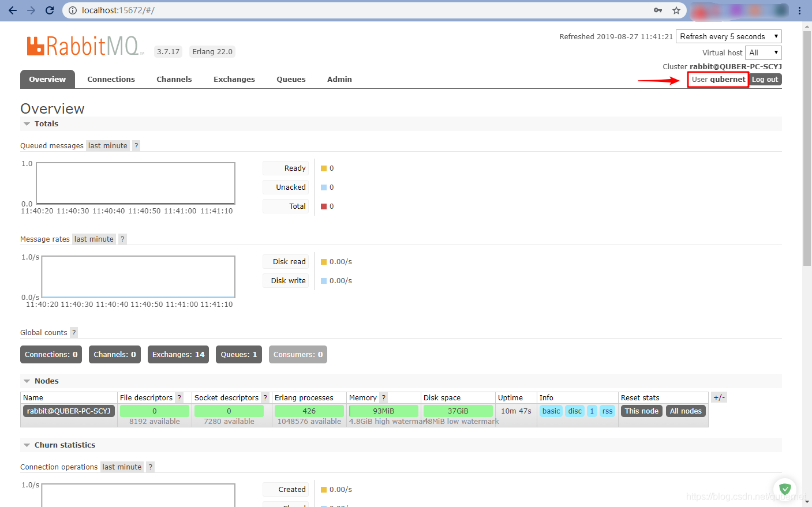Image resolution: width=812 pixels, height=507 pixels.
Task: Click the Exchanges: 14 count button
Action: [x=178, y=355]
